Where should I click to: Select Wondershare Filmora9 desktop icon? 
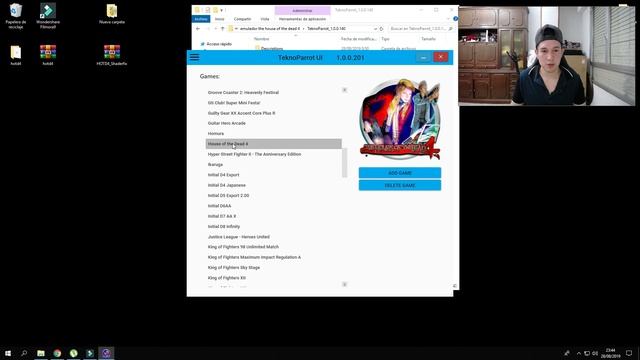(x=48, y=16)
